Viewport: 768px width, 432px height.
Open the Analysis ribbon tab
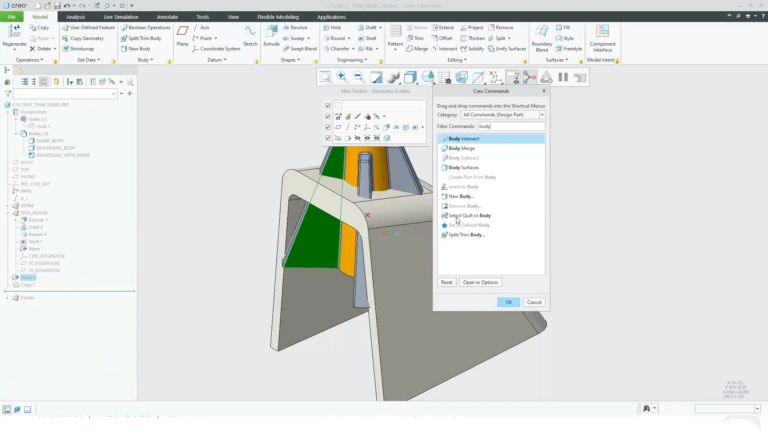(x=75, y=17)
